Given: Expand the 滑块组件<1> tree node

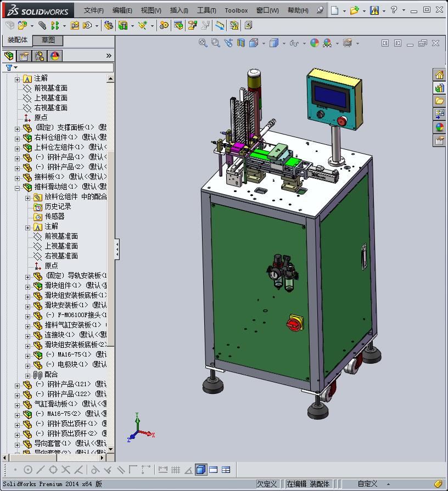Looking at the screenshot, I should tap(27, 287).
